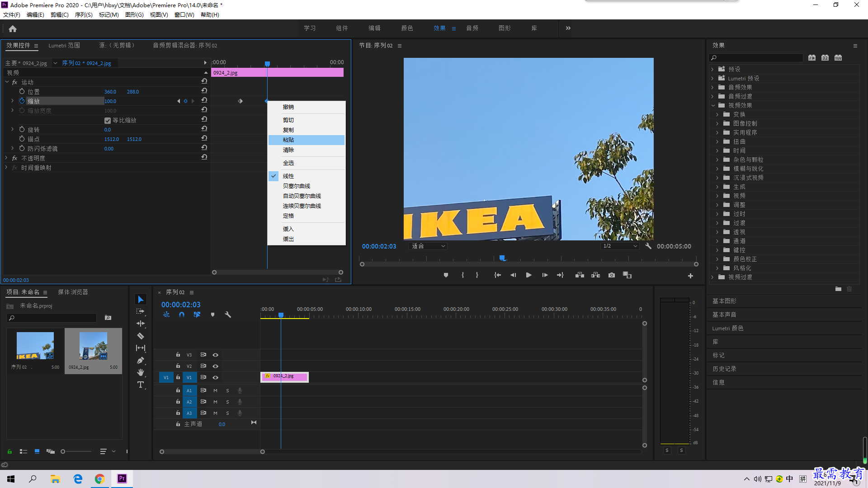
Task: Toggle snap magnet in timeline
Action: (x=181, y=314)
